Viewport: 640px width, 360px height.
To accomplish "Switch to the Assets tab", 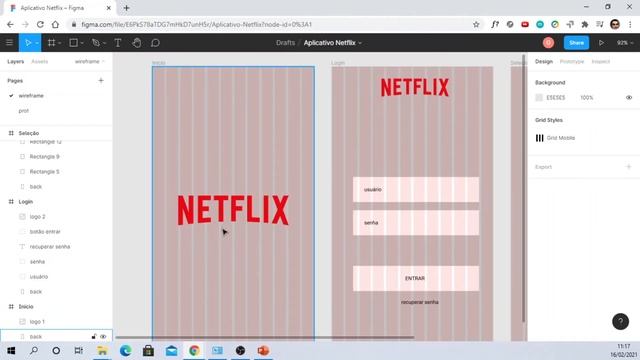I will (40, 61).
